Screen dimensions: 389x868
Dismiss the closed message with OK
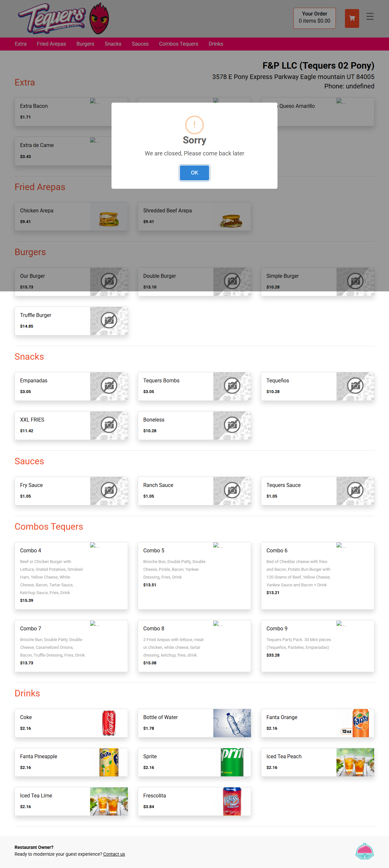[194, 173]
